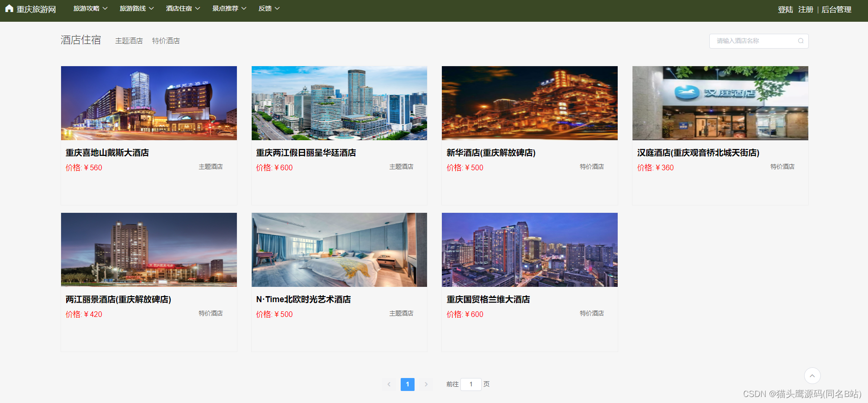This screenshot has width=868, height=403.
Task: Click 主题酒店 tag on N·Time北欧时光艺术酒店 card
Action: (401, 313)
